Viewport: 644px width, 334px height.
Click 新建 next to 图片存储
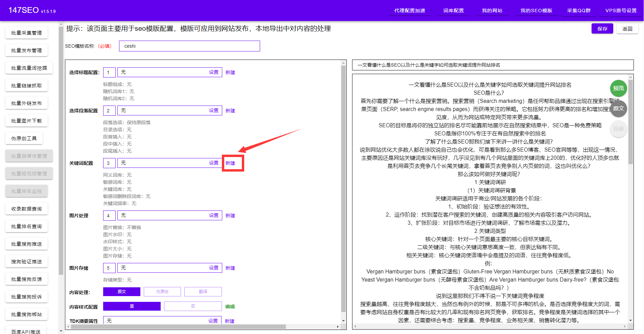point(230,268)
